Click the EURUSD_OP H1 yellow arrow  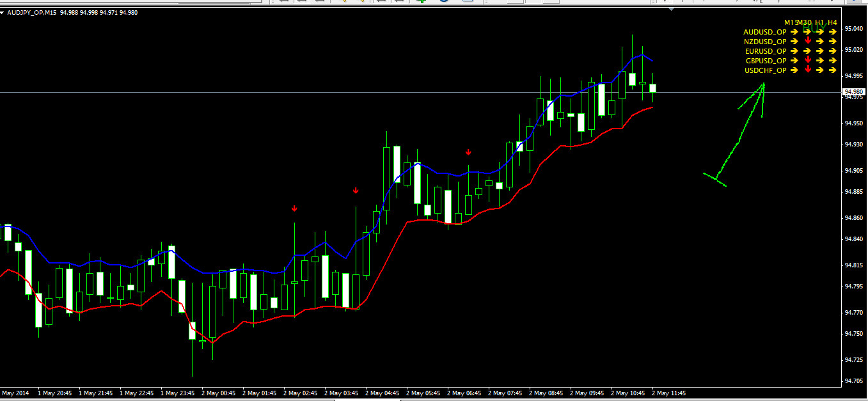820,51
